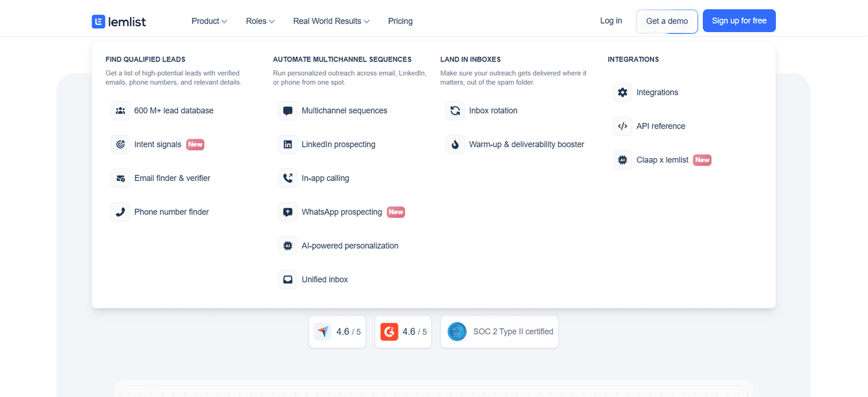Click the Capterra arrow logo icon
The height and width of the screenshot is (397, 868).
323,331
